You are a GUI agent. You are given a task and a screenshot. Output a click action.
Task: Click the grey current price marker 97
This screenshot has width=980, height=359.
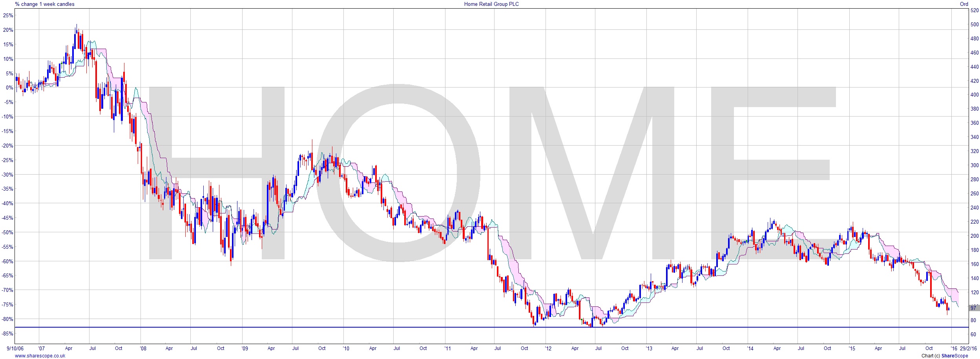(x=973, y=308)
